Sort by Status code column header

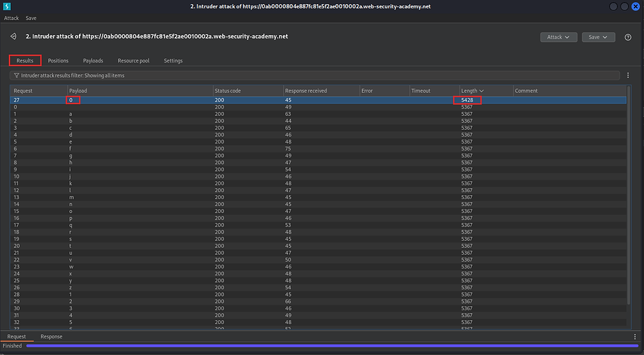click(x=248, y=91)
